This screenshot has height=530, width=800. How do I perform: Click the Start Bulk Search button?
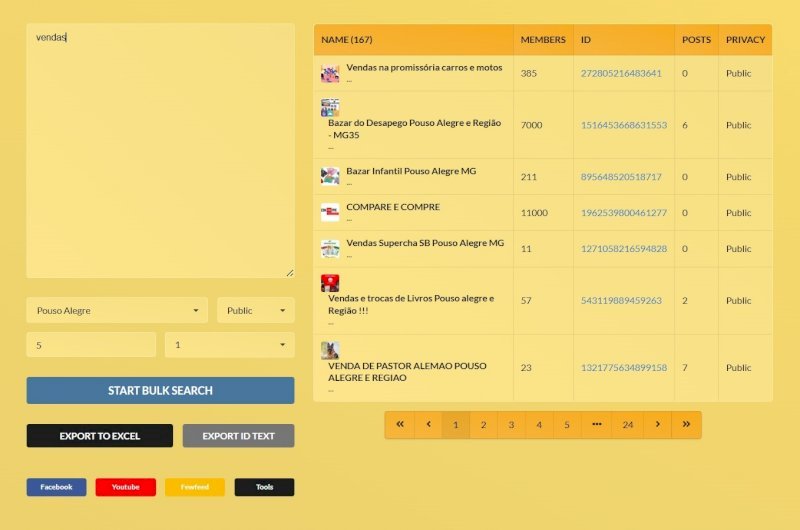[x=160, y=390]
